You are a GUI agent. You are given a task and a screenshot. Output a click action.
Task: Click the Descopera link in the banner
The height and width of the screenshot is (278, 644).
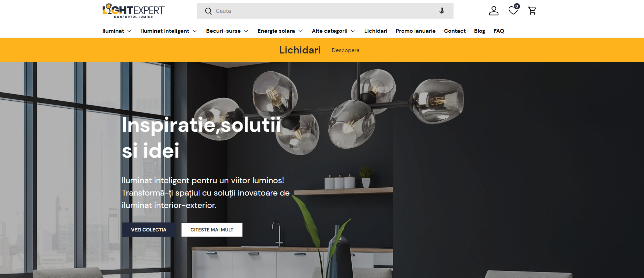[x=345, y=50]
